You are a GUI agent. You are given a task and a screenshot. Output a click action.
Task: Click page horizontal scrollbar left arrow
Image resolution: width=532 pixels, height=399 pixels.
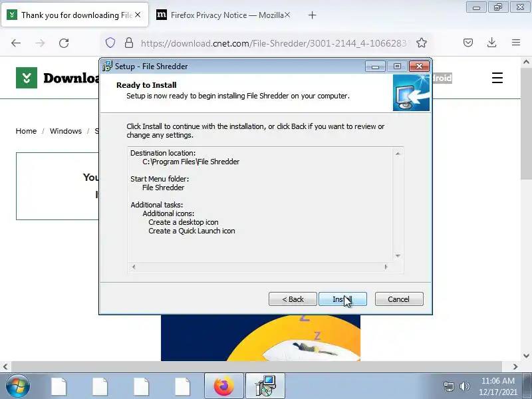click(5, 366)
